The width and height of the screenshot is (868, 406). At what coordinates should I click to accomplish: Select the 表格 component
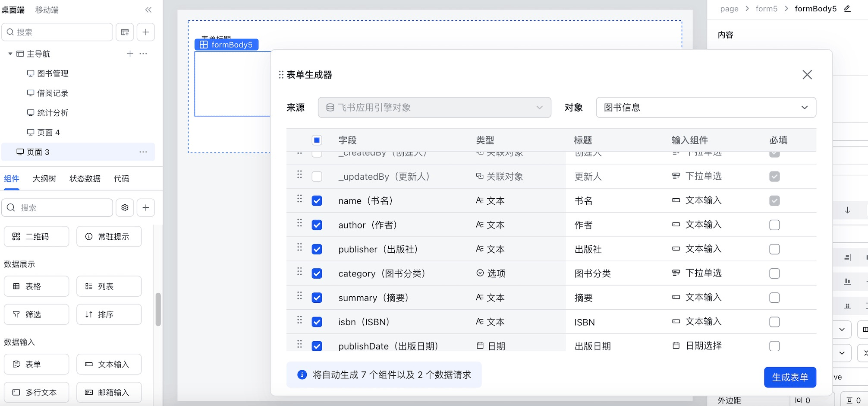pos(37,286)
